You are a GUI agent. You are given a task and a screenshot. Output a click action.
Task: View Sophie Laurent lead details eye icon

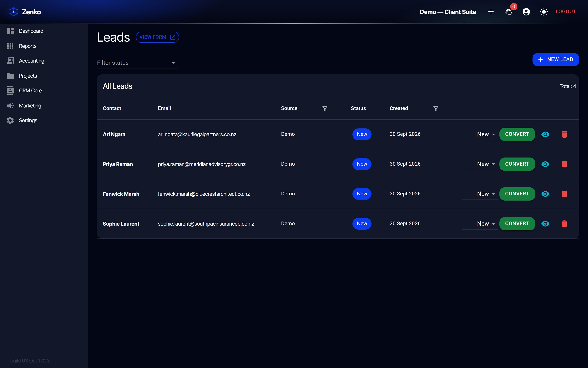coord(545,224)
